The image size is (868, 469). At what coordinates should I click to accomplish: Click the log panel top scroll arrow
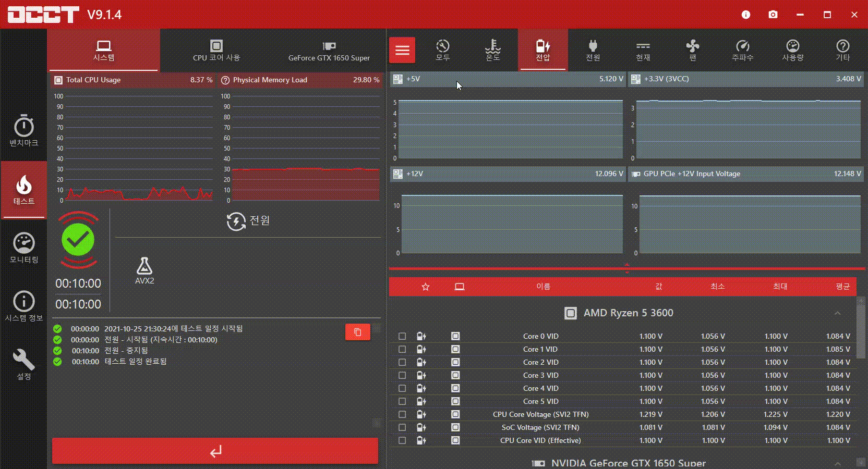click(x=377, y=329)
